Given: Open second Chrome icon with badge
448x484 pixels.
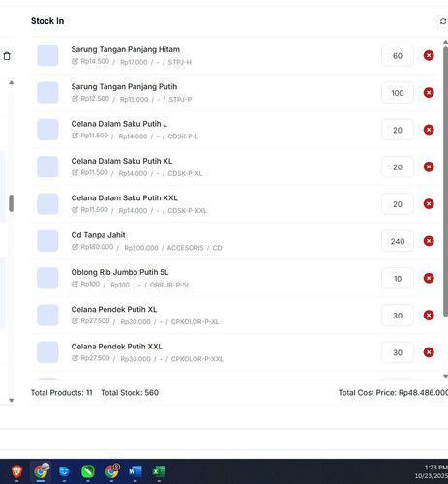Looking at the screenshot, I should click(111, 471).
